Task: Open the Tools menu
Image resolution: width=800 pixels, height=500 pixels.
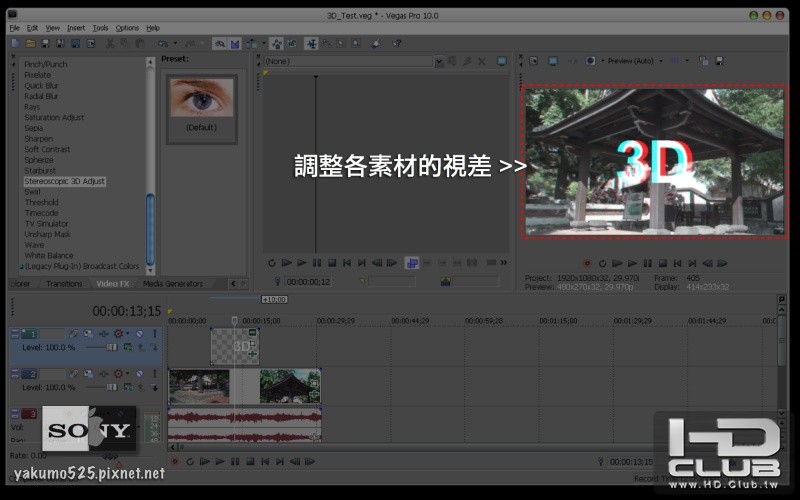Action: (100, 28)
